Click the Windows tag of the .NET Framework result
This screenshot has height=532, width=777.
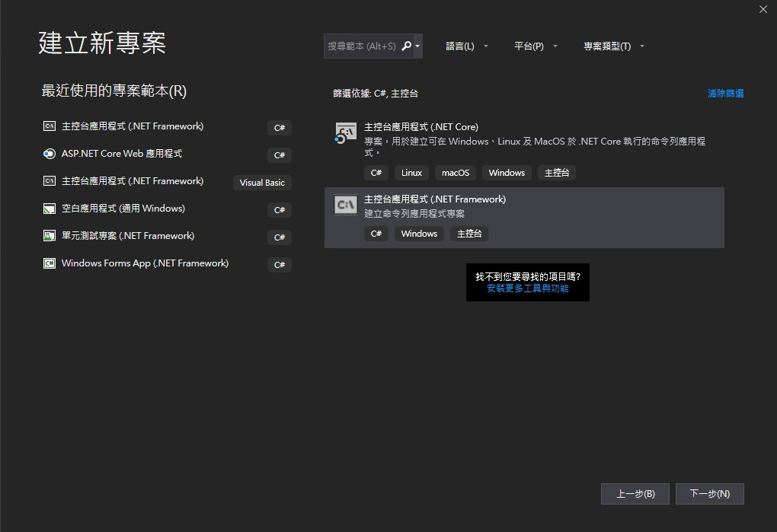point(419,234)
